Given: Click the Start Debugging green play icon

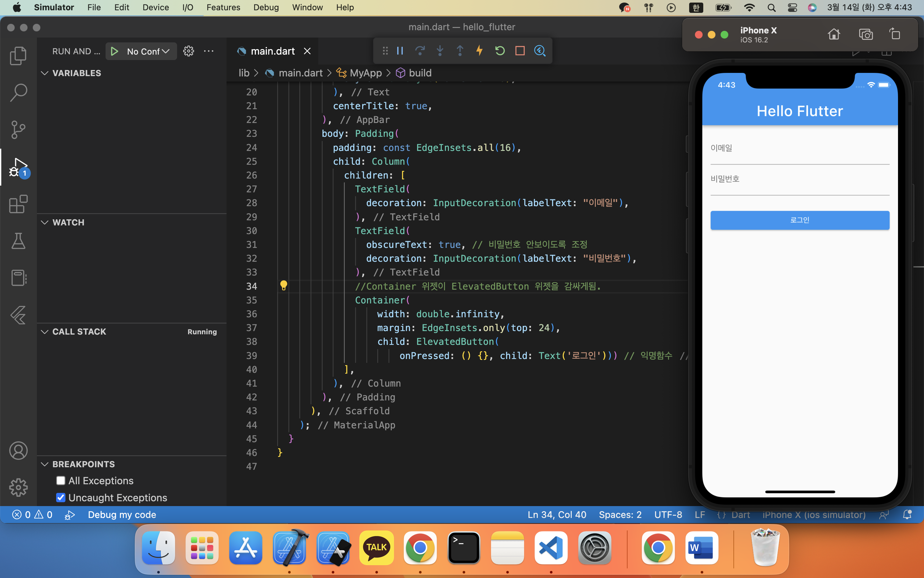Looking at the screenshot, I should pos(114,51).
